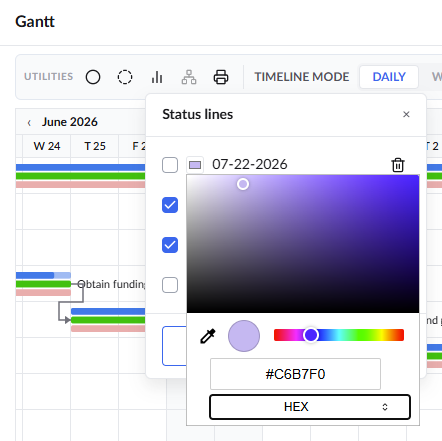Switch to DAILY timeline mode
The width and height of the screenshot is (442, 441).
389,77
